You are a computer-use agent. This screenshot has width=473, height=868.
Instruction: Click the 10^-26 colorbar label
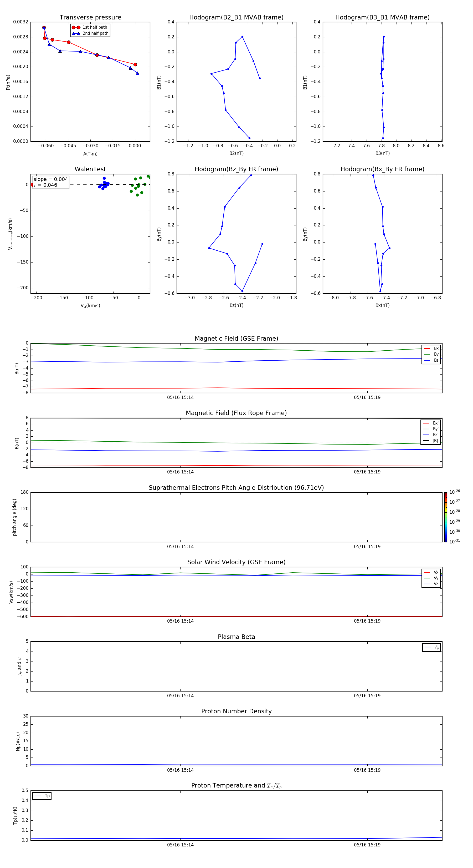[x=455, y=492]
